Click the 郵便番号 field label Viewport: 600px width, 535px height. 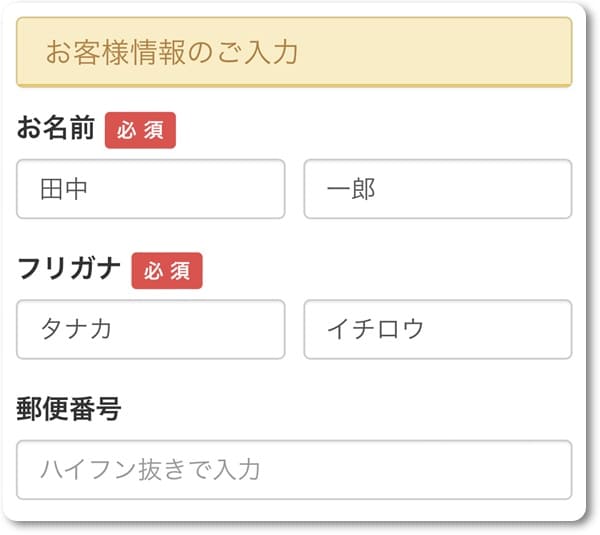(69, 409)
